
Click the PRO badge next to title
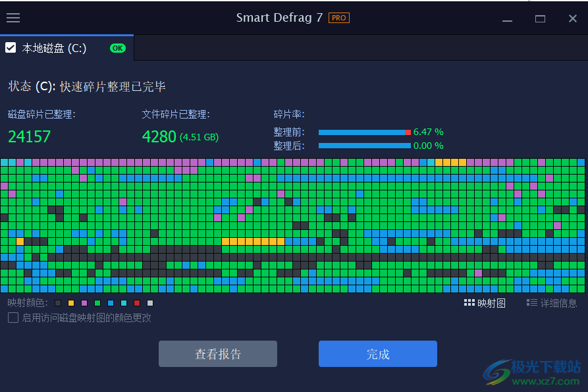[x=338, y=18]
